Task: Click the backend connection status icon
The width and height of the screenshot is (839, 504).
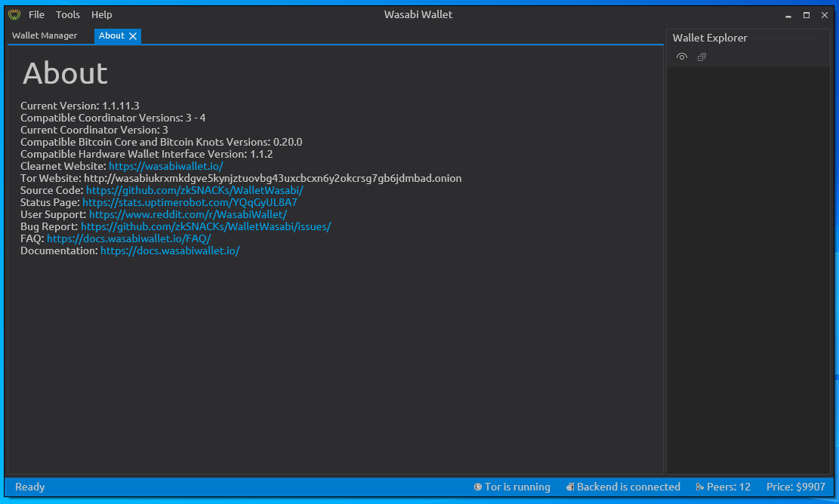Action: pos(570,487)
